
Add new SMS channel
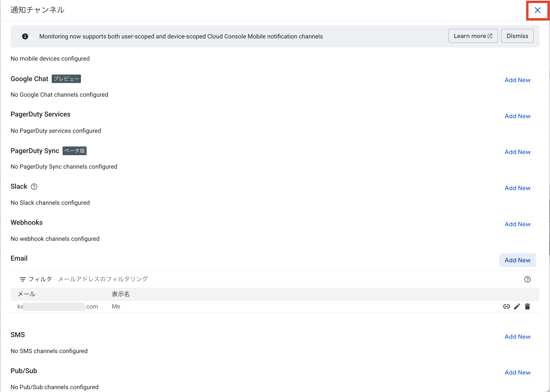tap(517, 337)
